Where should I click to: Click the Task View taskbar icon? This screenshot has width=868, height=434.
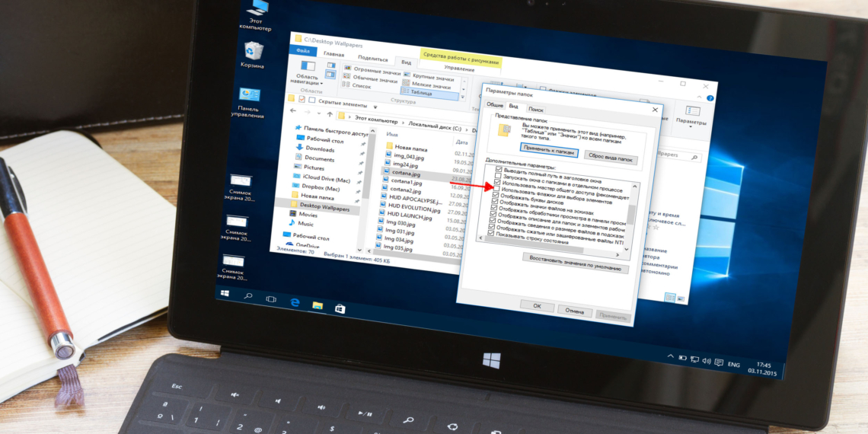[270, 298]
